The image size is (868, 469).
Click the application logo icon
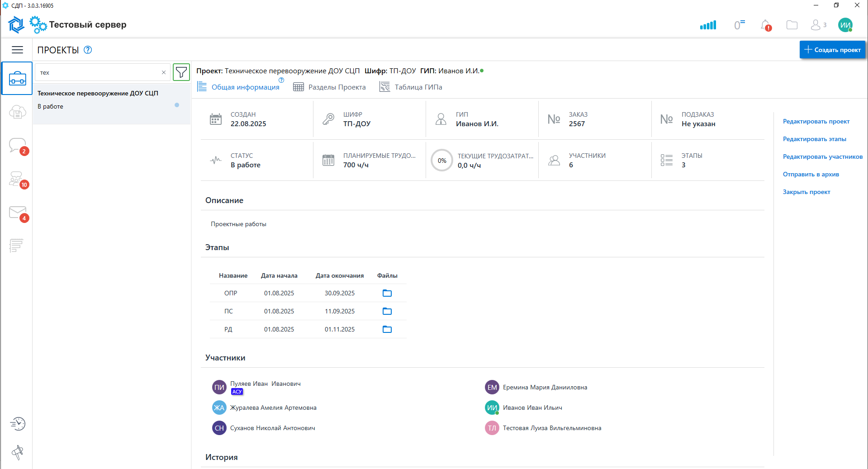pos(16,25)
